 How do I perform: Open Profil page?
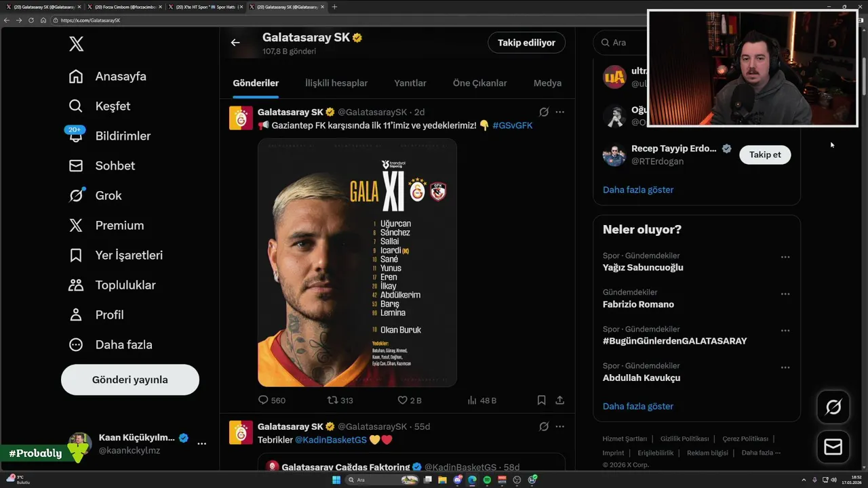96,315
